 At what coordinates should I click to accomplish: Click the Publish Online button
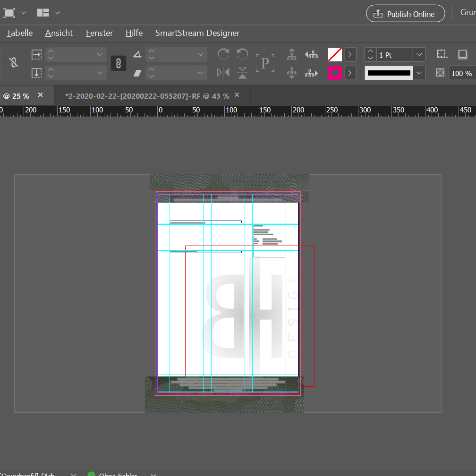[405, 14]
